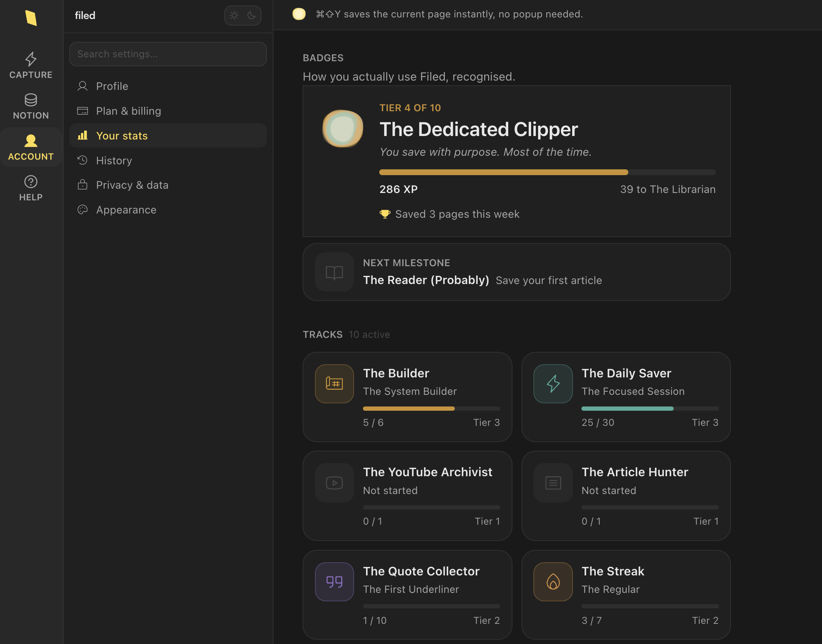Click The Article Hunter document icon
This screenshot has height=644, width=822.
[553, 483]
